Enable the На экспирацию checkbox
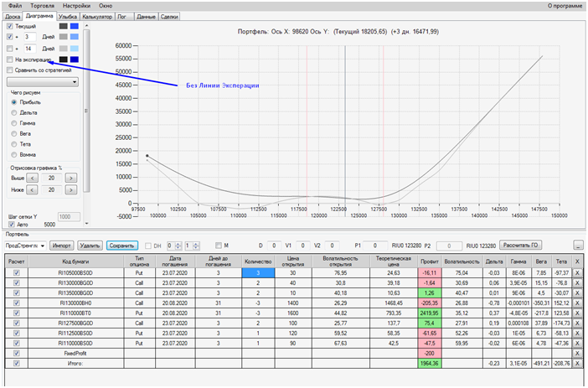The image size is (588, 388). [x=10, y=59]
